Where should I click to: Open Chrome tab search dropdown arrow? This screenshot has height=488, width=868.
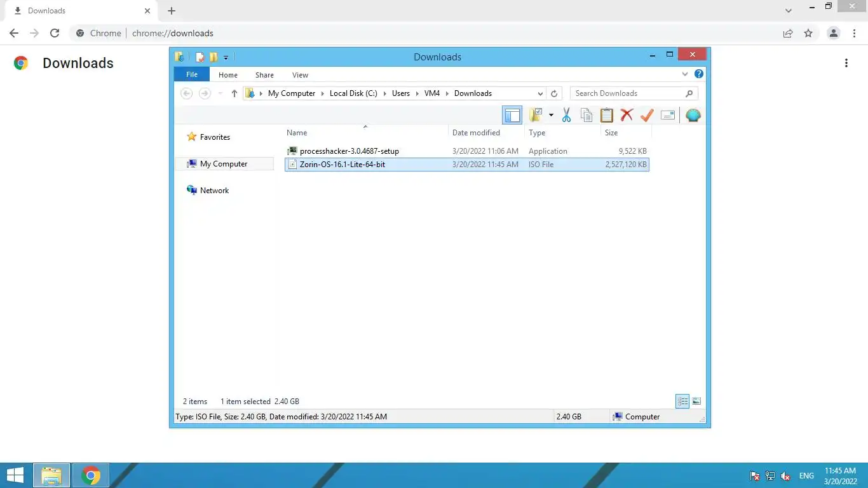(x=789, y=11)
